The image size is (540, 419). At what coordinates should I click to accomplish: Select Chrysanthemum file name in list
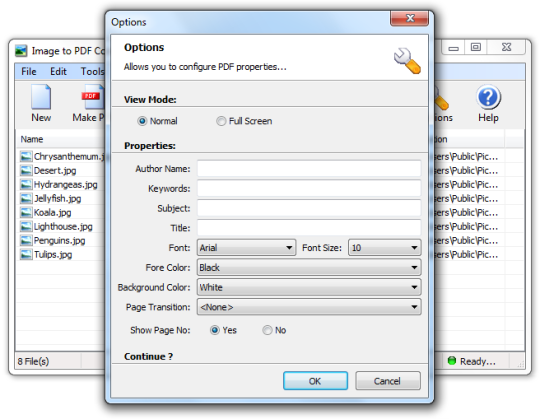(69, 157)
